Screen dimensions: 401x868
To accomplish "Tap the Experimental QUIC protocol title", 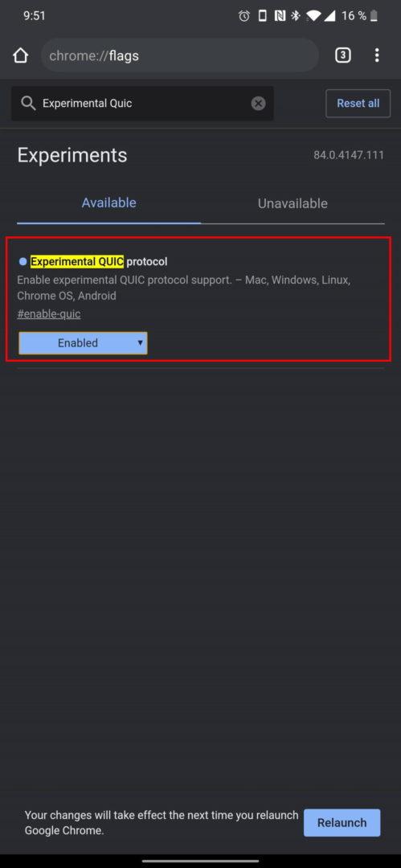I will (99, 261).
